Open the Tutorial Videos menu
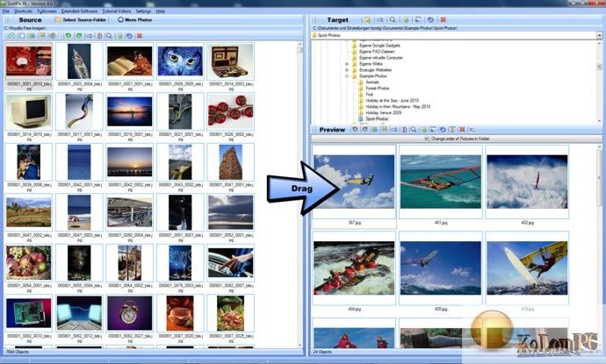Screen dimensions: 606x364 (117, 11)
